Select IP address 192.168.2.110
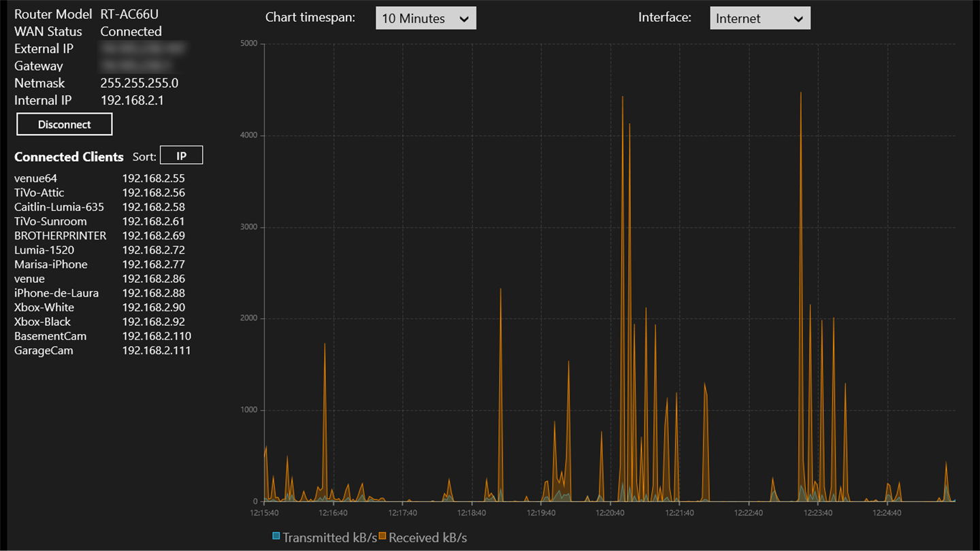This screenshot has width=980, height=551. click(x=157, y=336)
